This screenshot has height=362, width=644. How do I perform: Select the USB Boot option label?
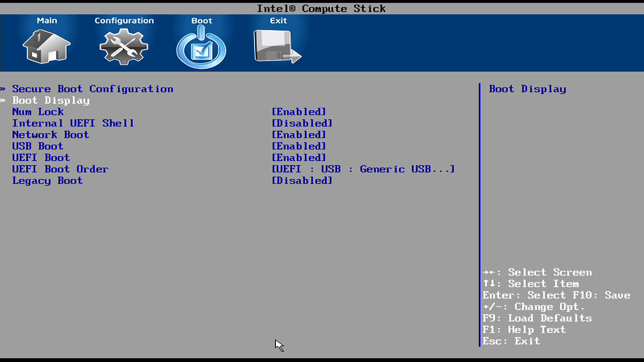point(38,146)
